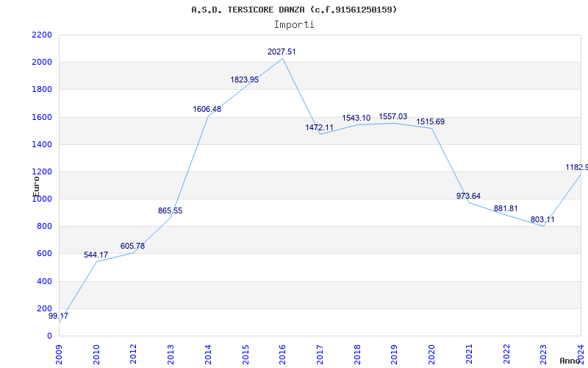Click the 2014 year tick label
This screenshot has height=368, width=588.
208,355
